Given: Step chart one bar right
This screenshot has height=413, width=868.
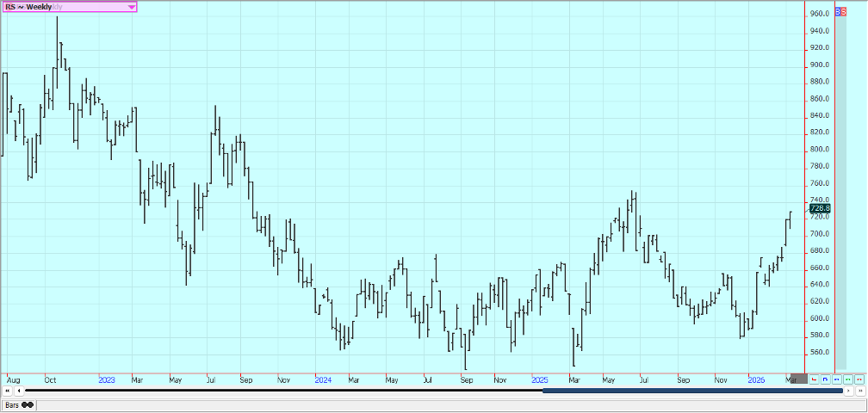Looking at the screenshot, I should [849, 391].
